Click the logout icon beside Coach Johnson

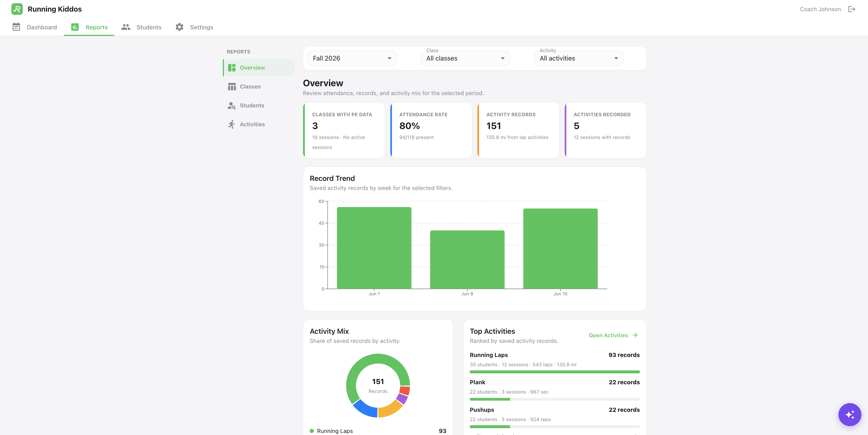click(852, 9)
